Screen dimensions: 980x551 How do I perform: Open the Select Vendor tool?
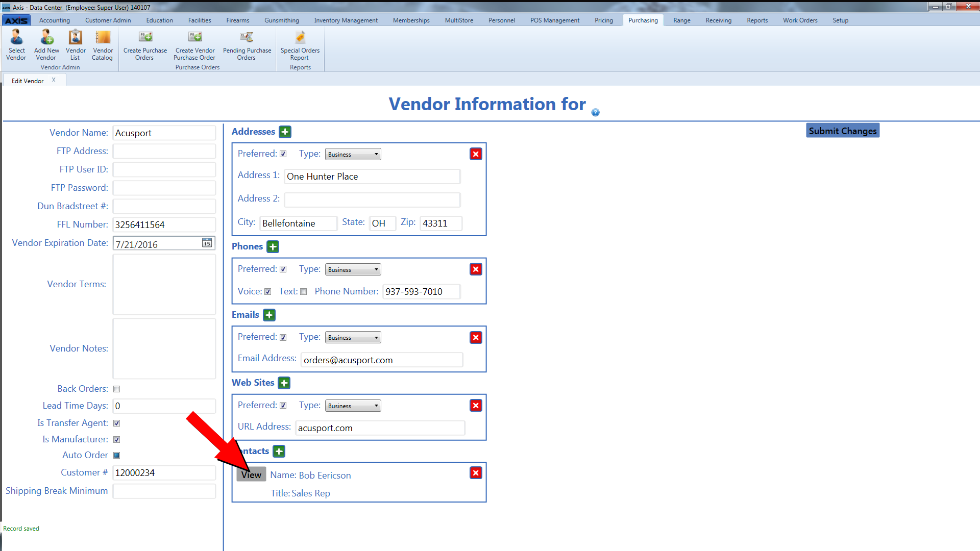(x=16, y=45)
